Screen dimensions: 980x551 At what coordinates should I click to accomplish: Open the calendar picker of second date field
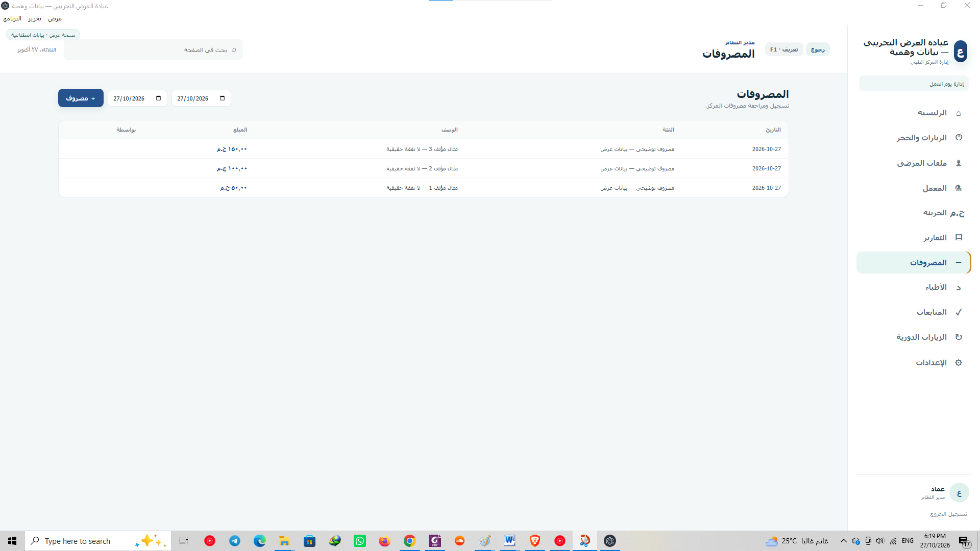point(159,98)
